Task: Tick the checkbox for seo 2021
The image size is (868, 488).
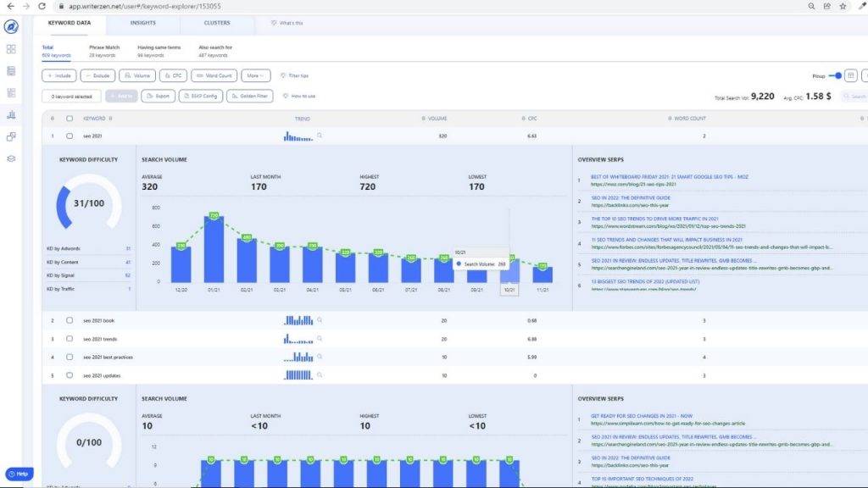Action: coord(70,136)
